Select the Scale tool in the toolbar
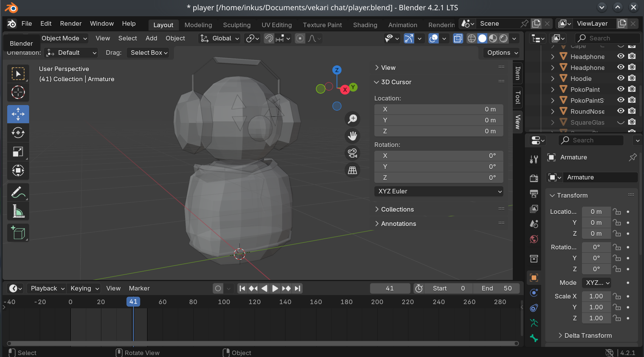 [18, 151]
